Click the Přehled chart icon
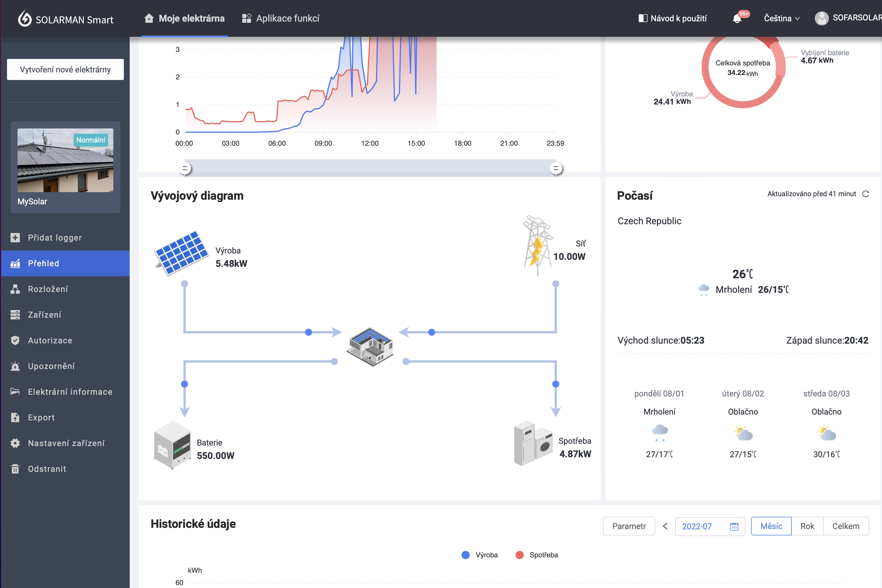 click(15, 263)
